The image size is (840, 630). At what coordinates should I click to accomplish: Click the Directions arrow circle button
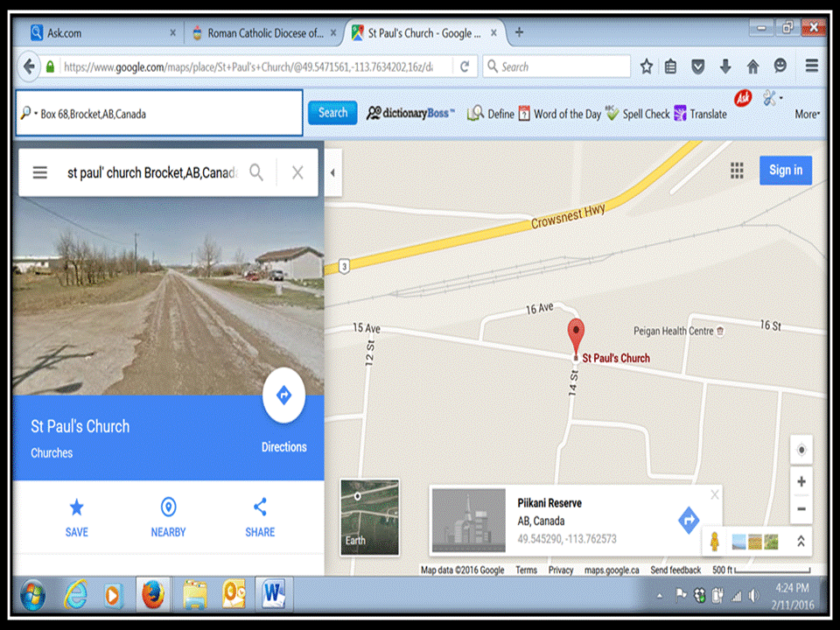click(x=283, y=395)
